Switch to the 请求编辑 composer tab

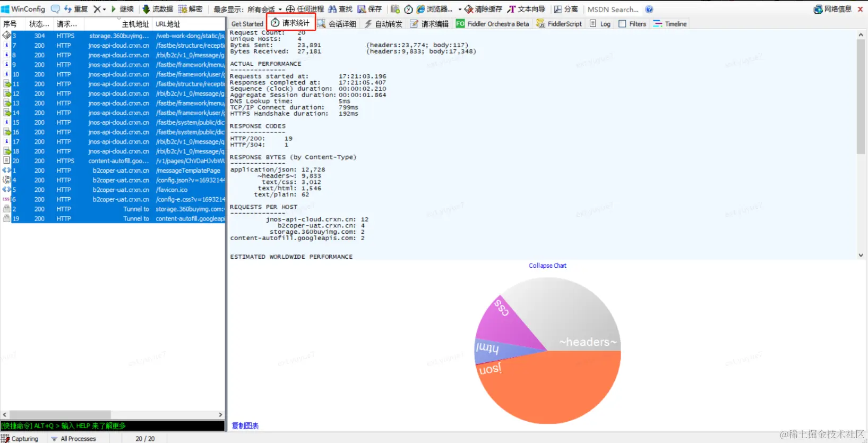429,24
